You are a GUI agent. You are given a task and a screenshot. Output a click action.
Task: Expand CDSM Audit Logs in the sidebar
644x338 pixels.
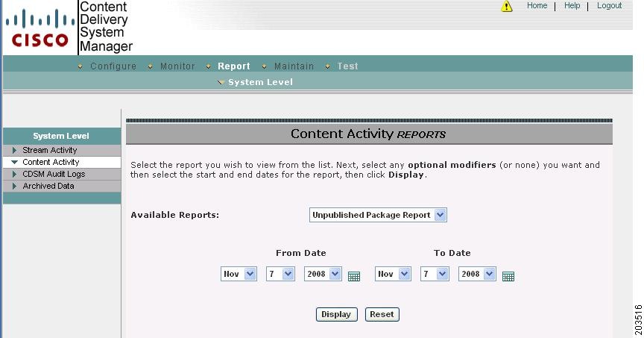[x=62, y=174]
